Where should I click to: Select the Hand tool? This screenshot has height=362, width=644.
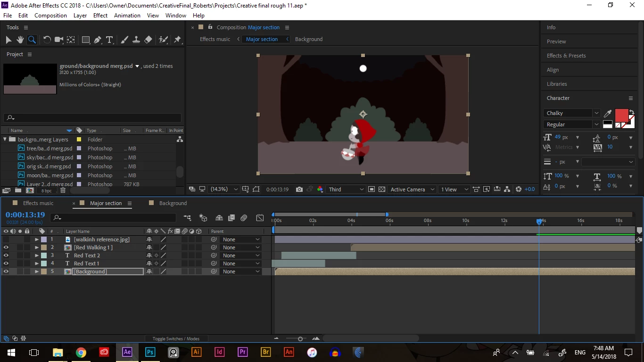(x=20, y=40)
